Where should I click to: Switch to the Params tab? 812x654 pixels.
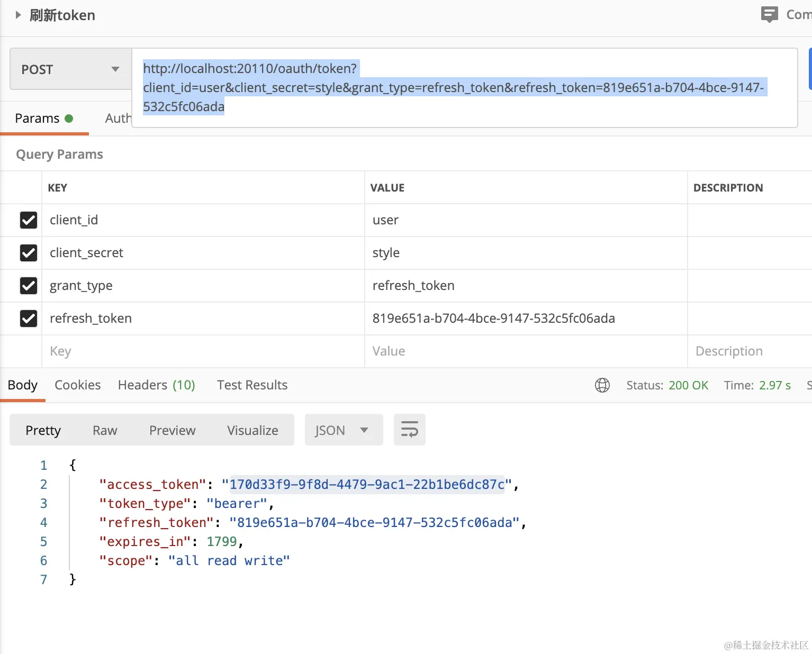point(44,118)
